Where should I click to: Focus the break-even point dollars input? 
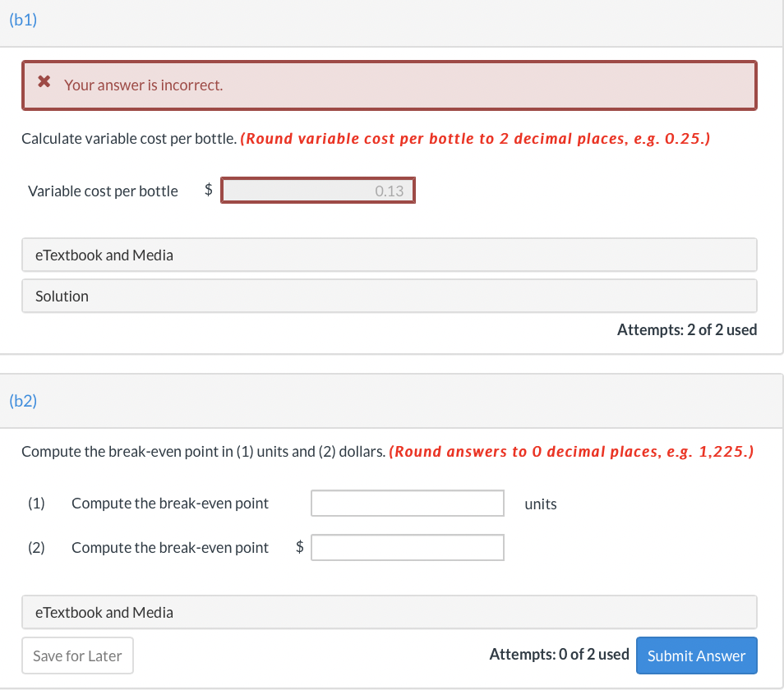click(x=407, y=547)
